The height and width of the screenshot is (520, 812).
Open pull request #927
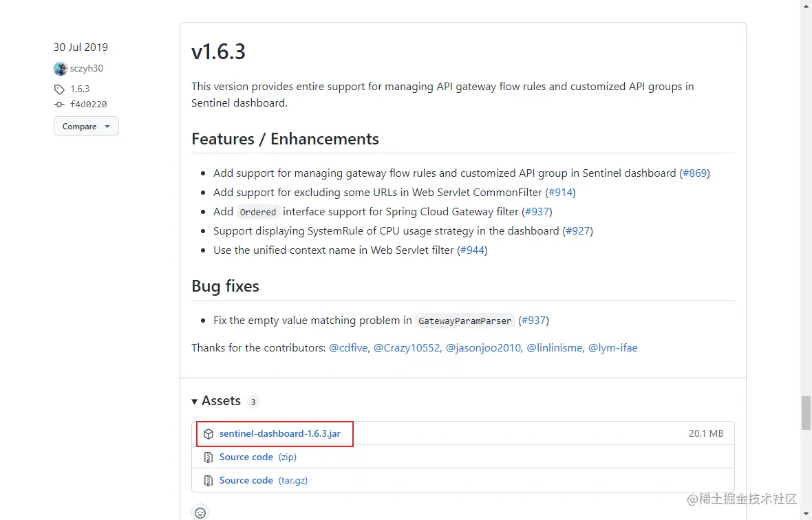pos(577,230)
